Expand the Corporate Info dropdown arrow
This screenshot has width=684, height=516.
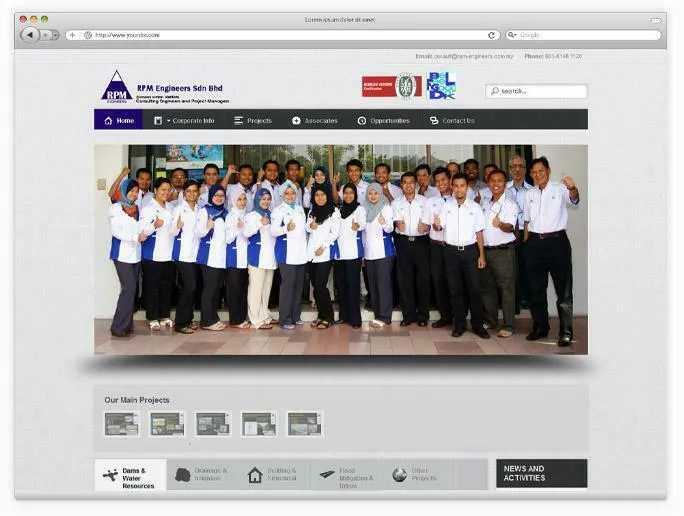pos(168,121)
